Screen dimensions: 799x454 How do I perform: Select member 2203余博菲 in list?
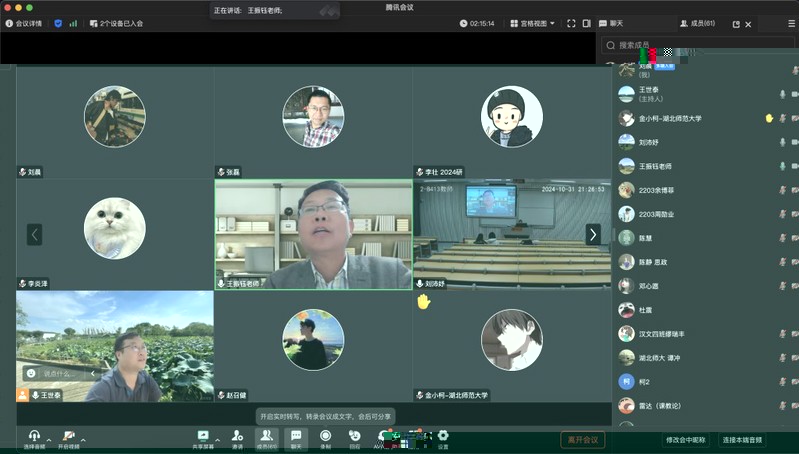(x=706, y=190)
